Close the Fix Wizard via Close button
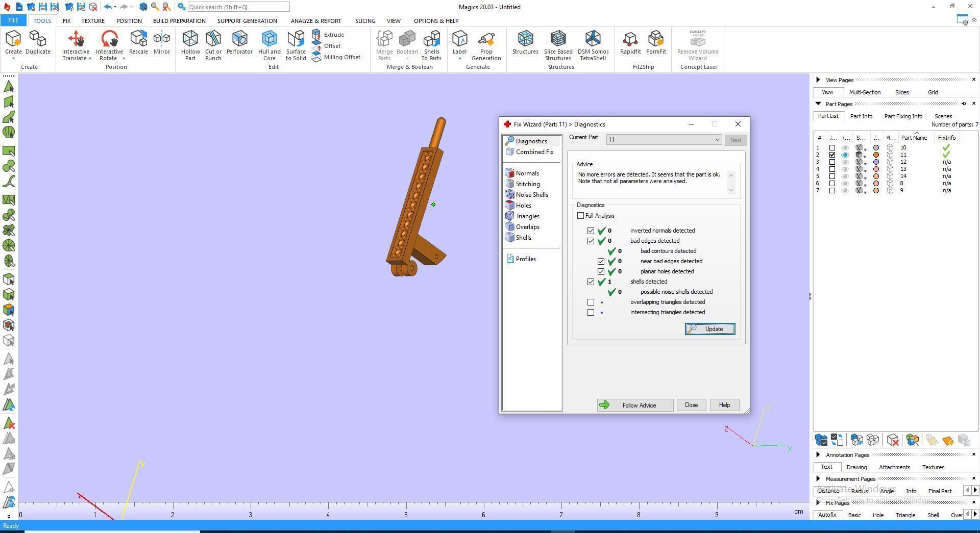980x533 pixels. 691,405
